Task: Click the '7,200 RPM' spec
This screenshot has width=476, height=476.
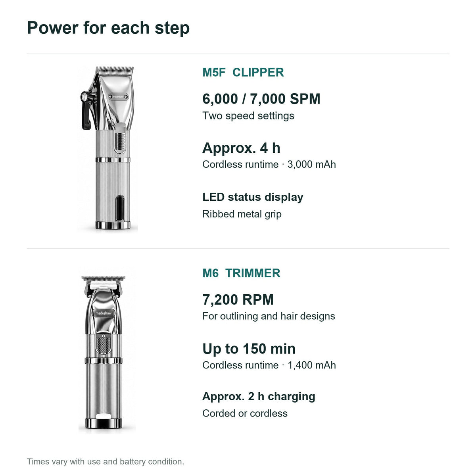Action: click(x=238, y=299)
